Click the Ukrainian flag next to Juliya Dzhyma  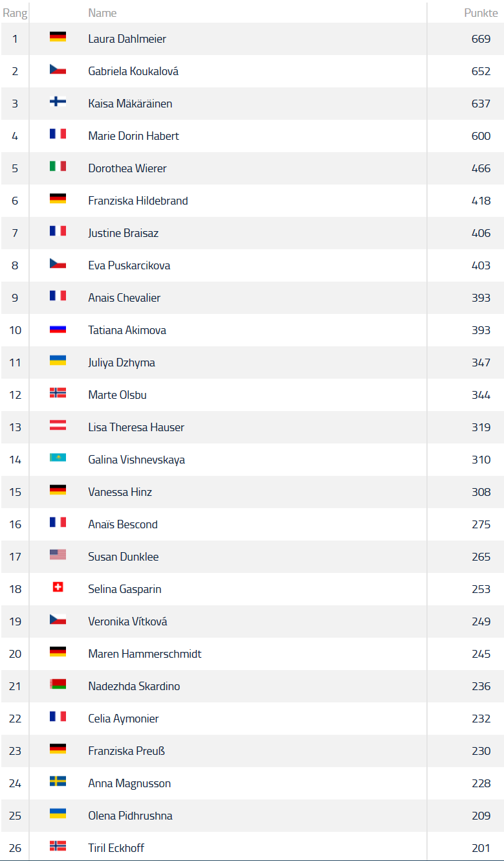tap(58, 361)
